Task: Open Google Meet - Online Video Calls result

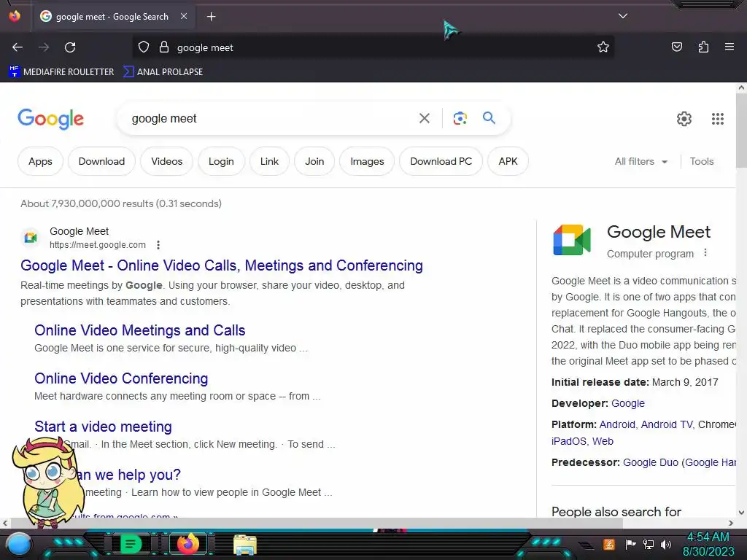Action: tap(222, 265)
